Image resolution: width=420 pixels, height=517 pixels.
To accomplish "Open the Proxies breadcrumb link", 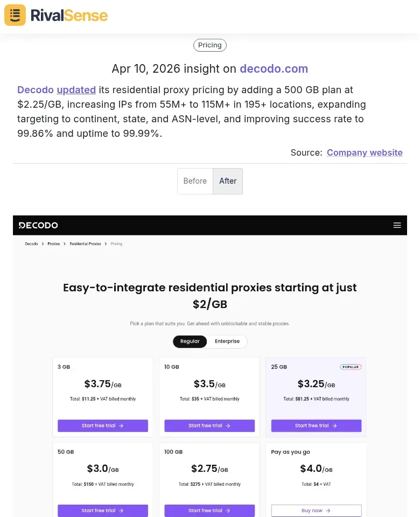I will pyautogui.click(x=54, y=243).
